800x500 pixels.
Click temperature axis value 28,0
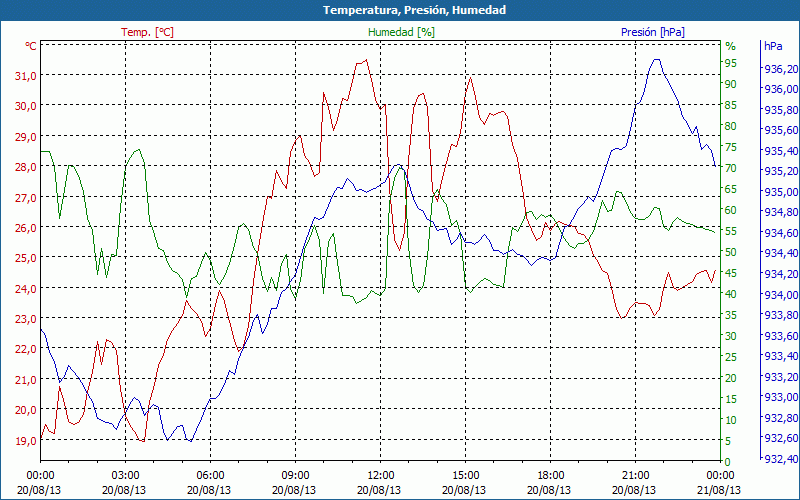pos(26,166)
